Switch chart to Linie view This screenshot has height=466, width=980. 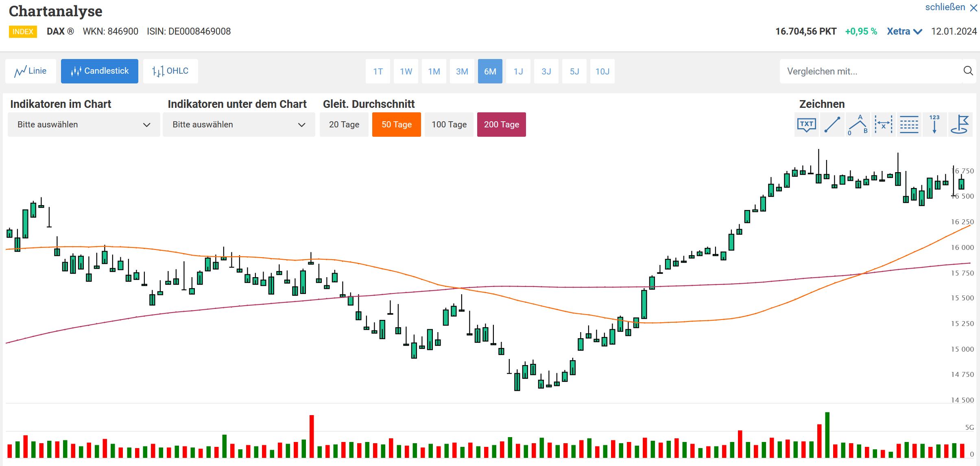point(31,71)
